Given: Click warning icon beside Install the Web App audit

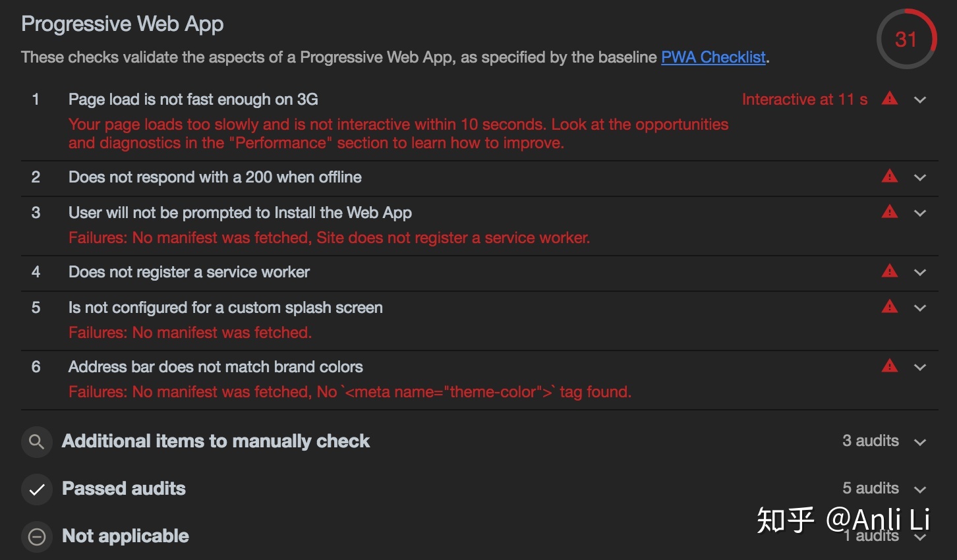Looking at the screenshot, I should pos(890,212).
